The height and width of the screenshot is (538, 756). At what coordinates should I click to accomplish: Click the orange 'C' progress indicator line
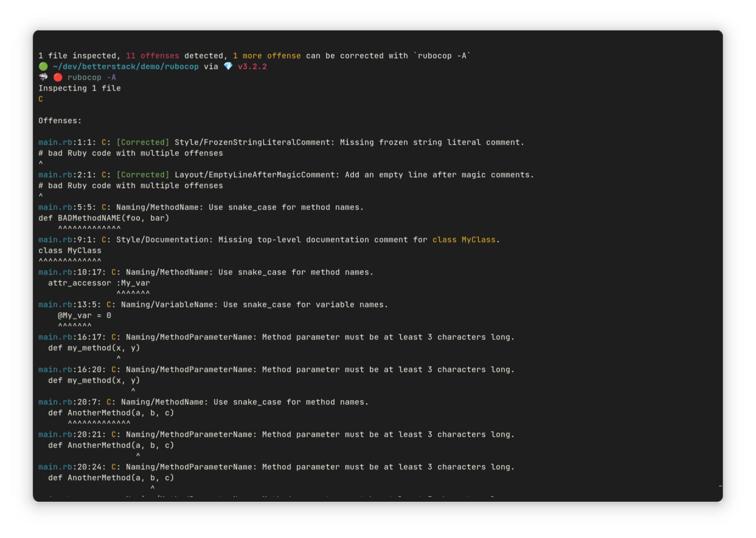coord(41,99)
